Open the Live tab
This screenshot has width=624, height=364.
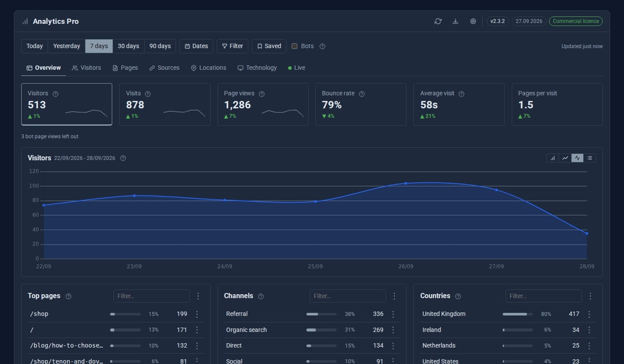coord(297,68)
